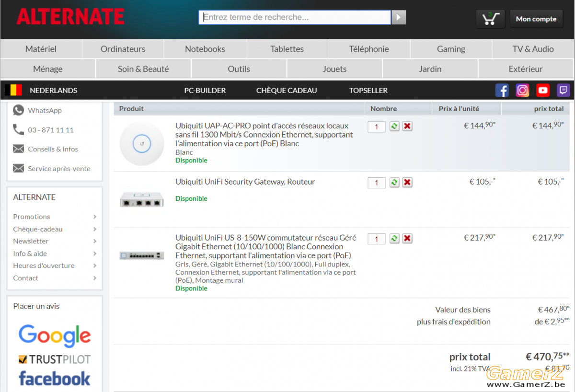
Task: Open the TV & Audio category
Action: click(x=533, y=49)
